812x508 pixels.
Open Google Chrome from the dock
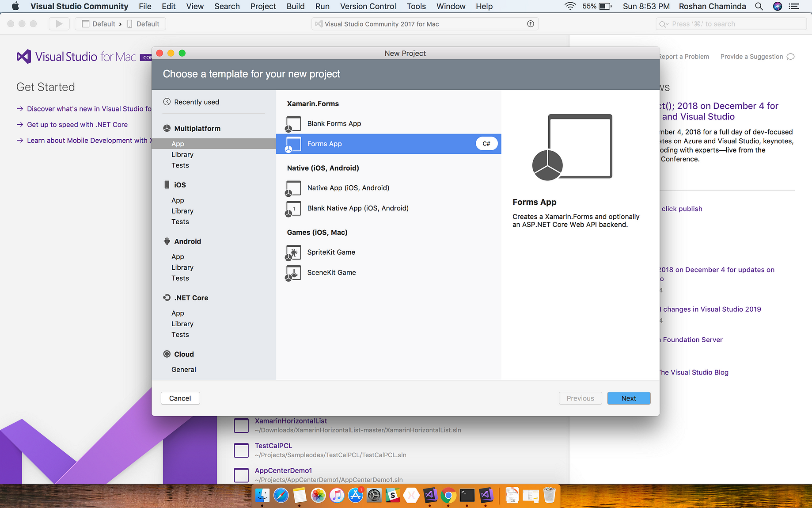point(448,495)
